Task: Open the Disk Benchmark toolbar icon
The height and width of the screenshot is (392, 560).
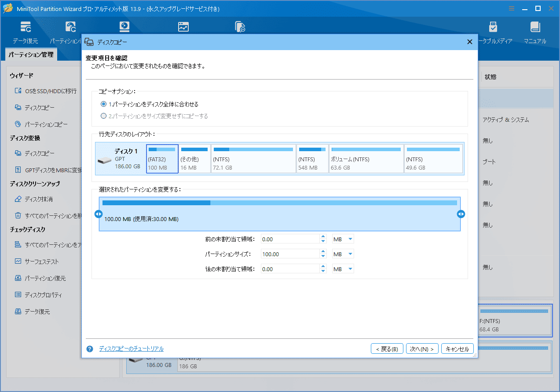Action: click(125, 27)
